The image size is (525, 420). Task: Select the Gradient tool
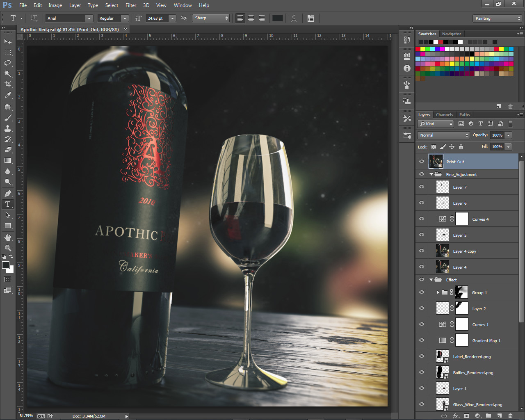tap(8, 160)
